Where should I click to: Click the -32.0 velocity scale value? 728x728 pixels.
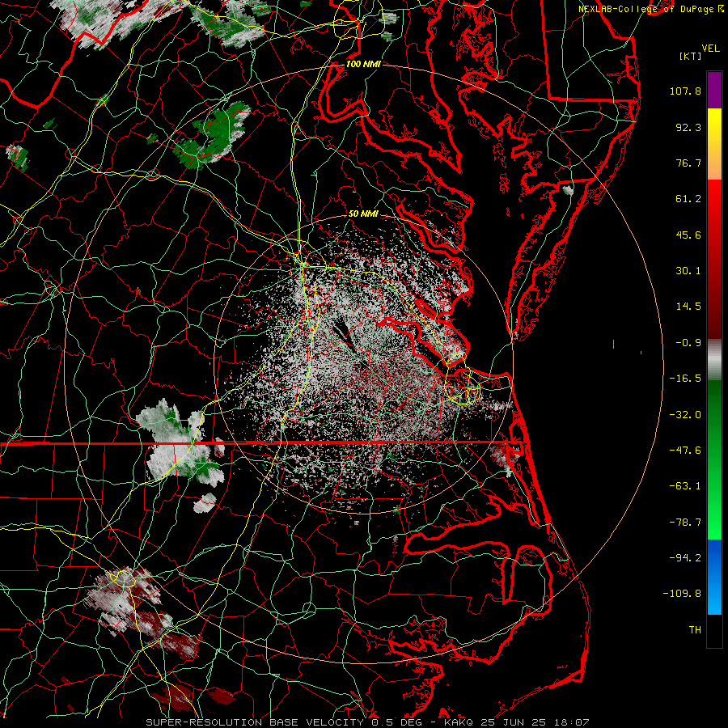click(685, 415)
